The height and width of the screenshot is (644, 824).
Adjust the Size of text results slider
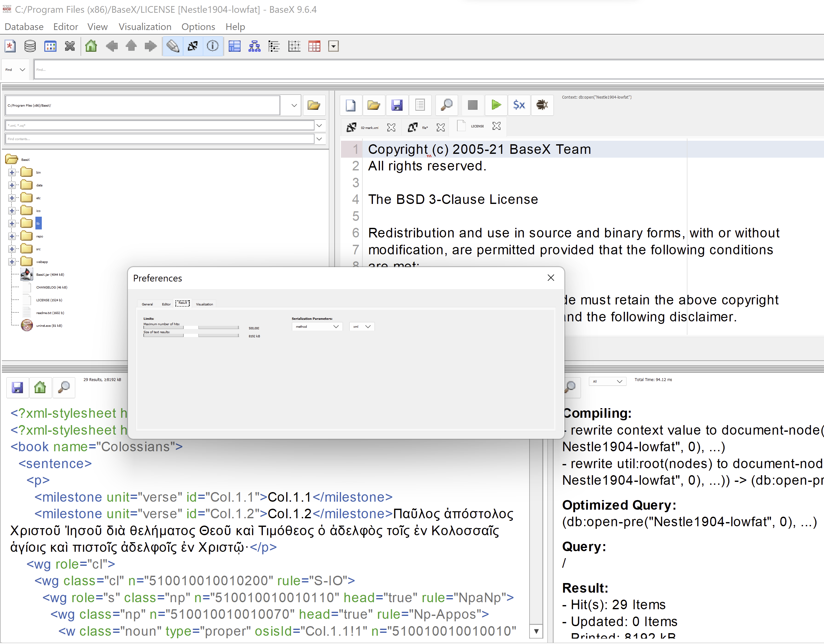pos(191,336)
